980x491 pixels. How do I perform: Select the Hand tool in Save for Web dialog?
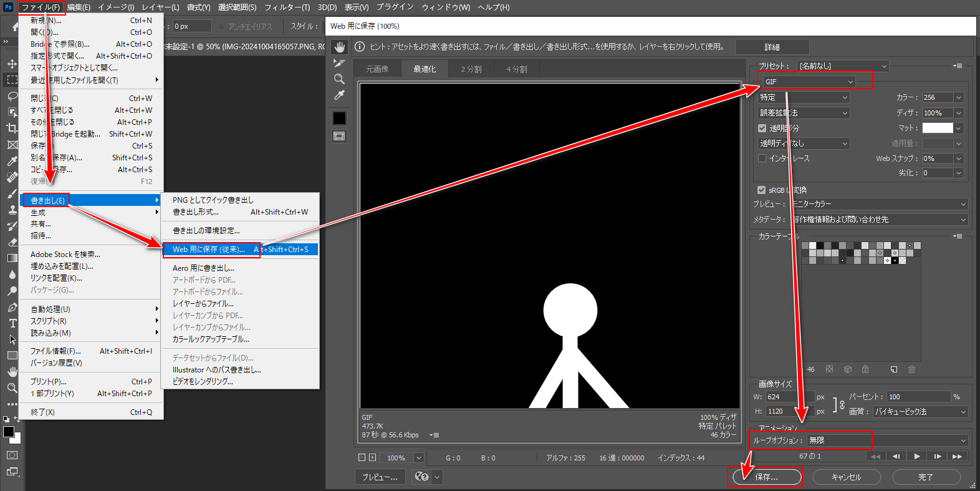pos(339,47)
